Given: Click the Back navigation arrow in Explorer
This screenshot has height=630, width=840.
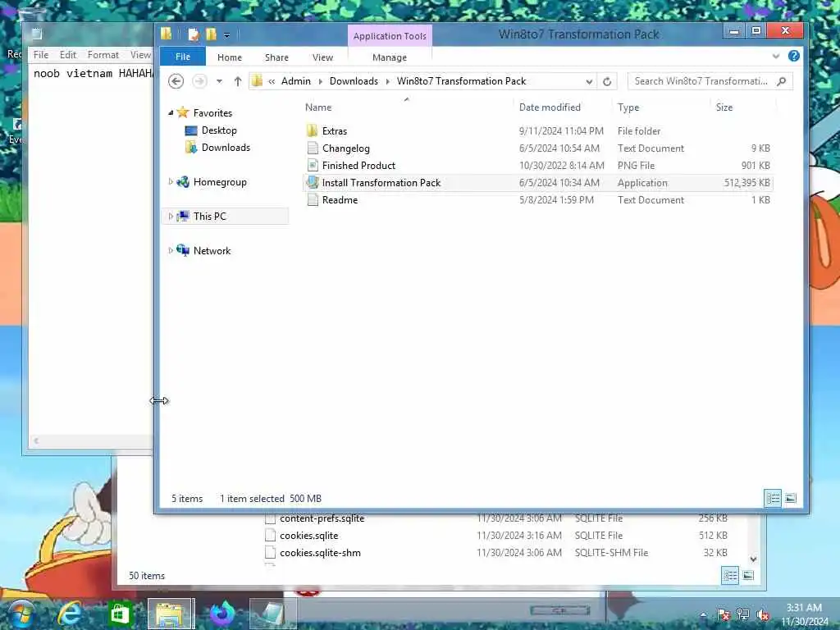Looking at the screenshot, I should (x=176, y=81).
